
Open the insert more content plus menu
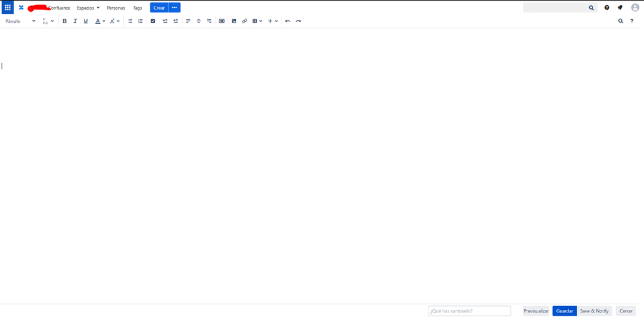click(273, 21)
